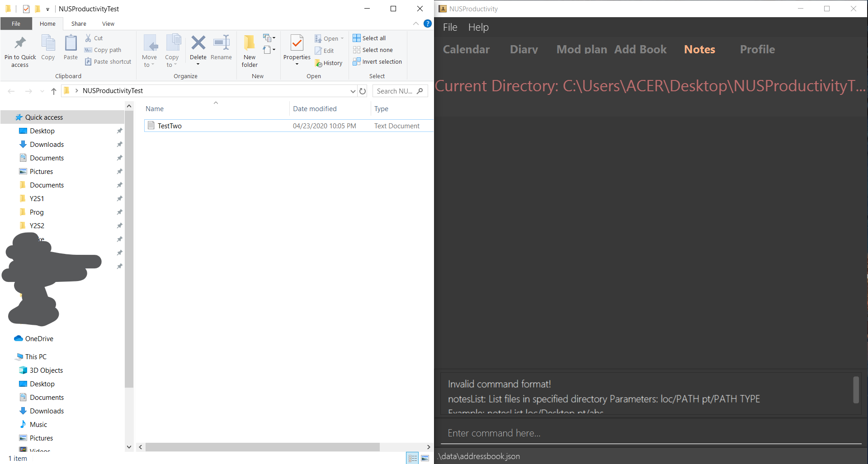This screenshot has width=868, height=464.
Task: Click Copy path in ribbon
Action: click(x=103, y=50)
